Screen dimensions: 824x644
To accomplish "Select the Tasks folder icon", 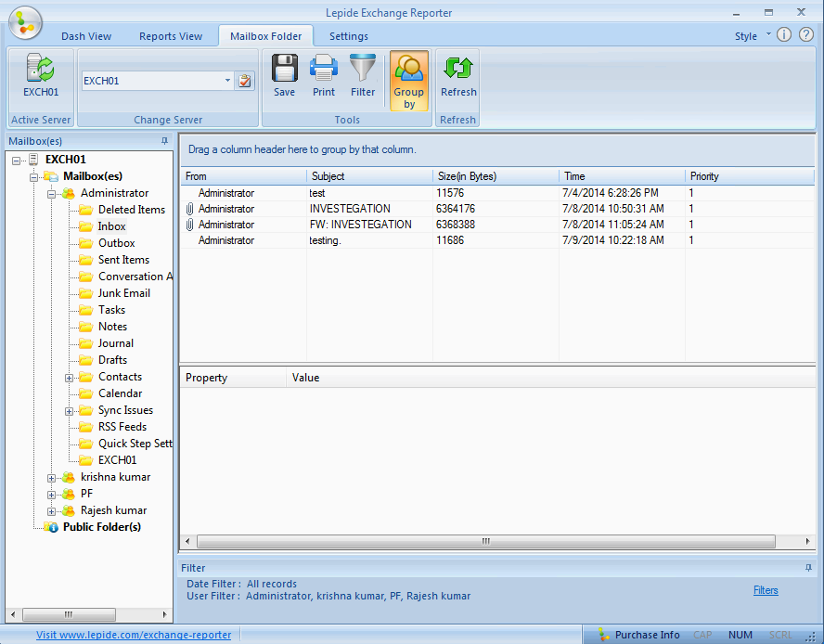I will point(85,310).
